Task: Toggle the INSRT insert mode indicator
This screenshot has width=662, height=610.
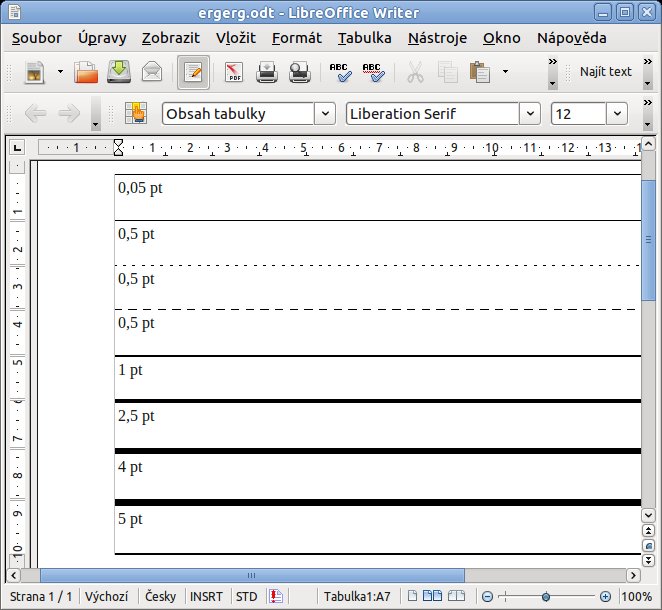Action: click(x=206, y=596)
